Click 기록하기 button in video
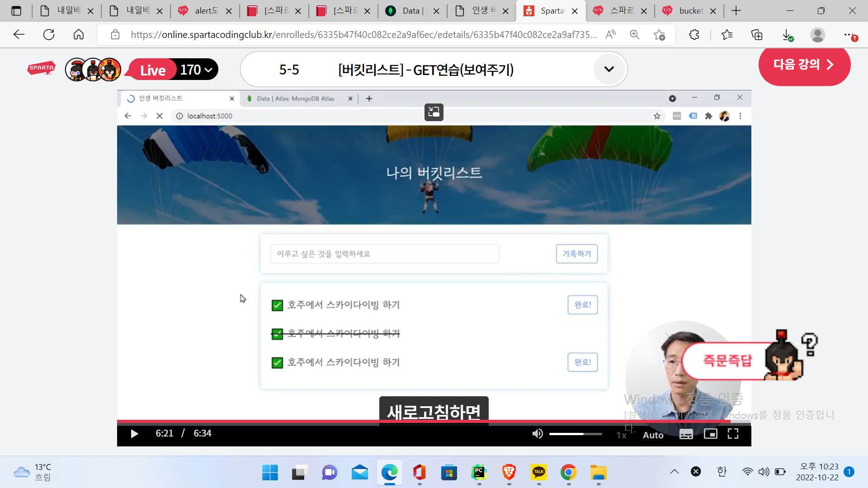This screenshot has width=868, height=488. tap(576, 254)
